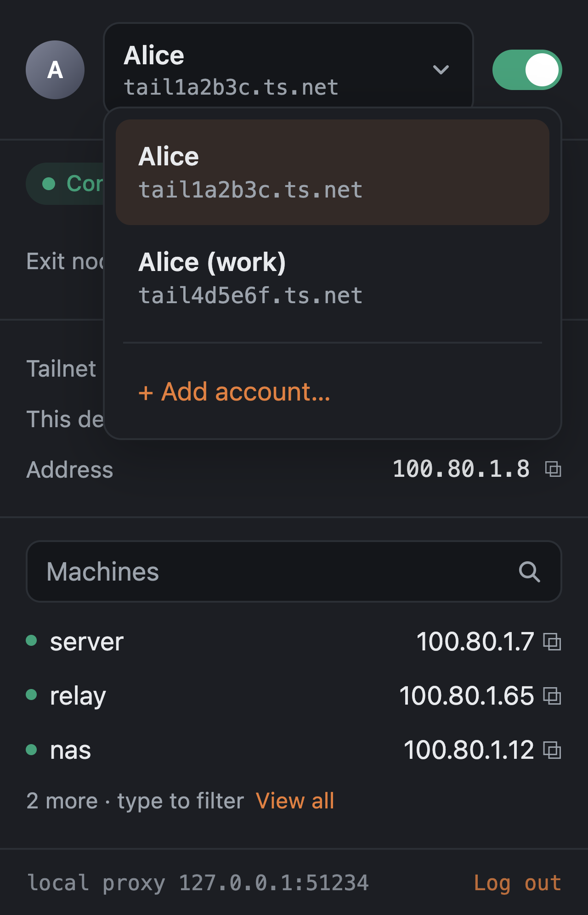Viewport: 588px width, 915px height.
Task: Click Log out in the footer
Action: tap(518, 883)
